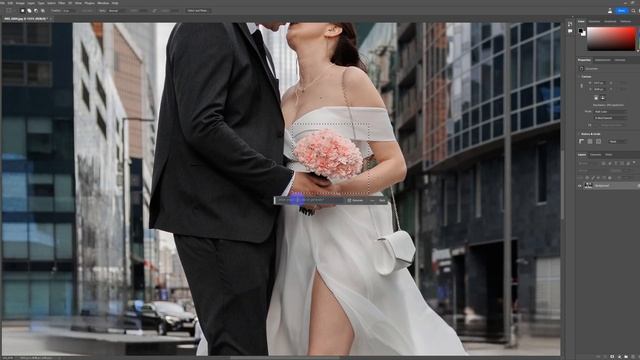
Task: Click the Generate button in contextual bar
Action: tap(355, 200)
